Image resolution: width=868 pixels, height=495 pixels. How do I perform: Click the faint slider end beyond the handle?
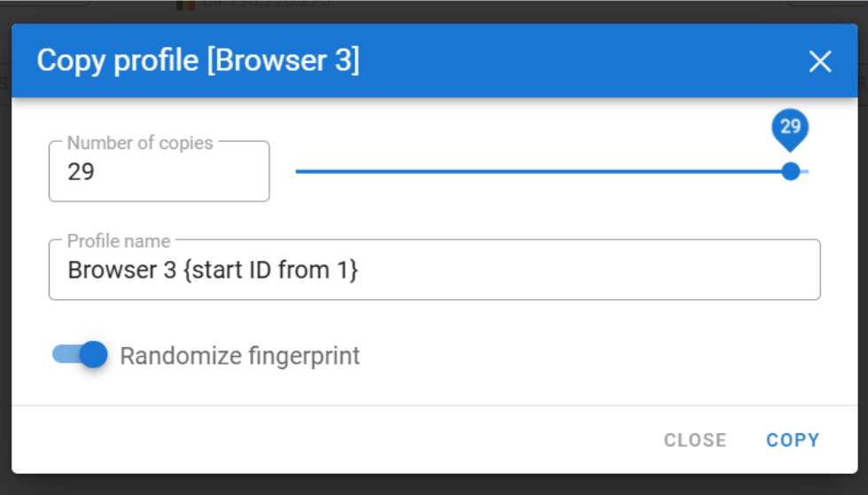point(805,171)
